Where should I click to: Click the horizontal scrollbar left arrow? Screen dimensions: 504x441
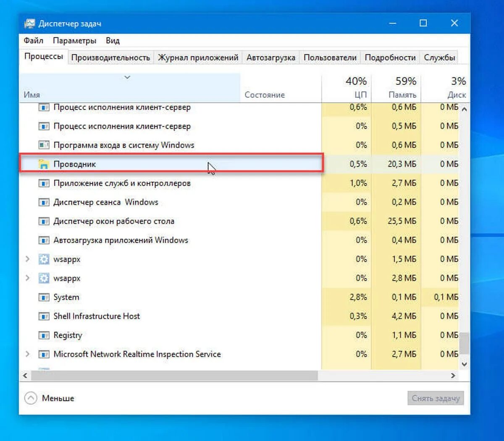click(x=25, y=376)
